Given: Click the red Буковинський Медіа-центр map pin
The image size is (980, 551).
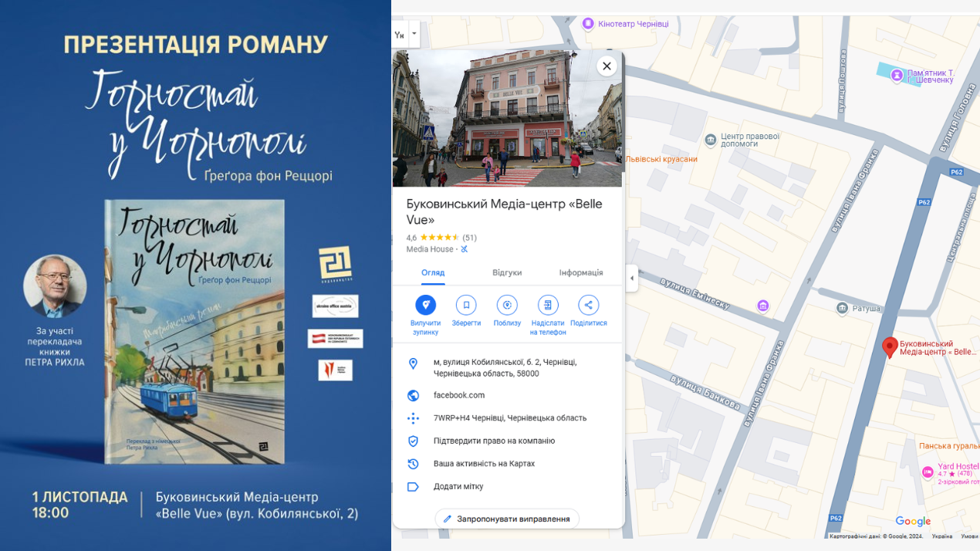Looking at the screenshot, I should pos(889,347).
